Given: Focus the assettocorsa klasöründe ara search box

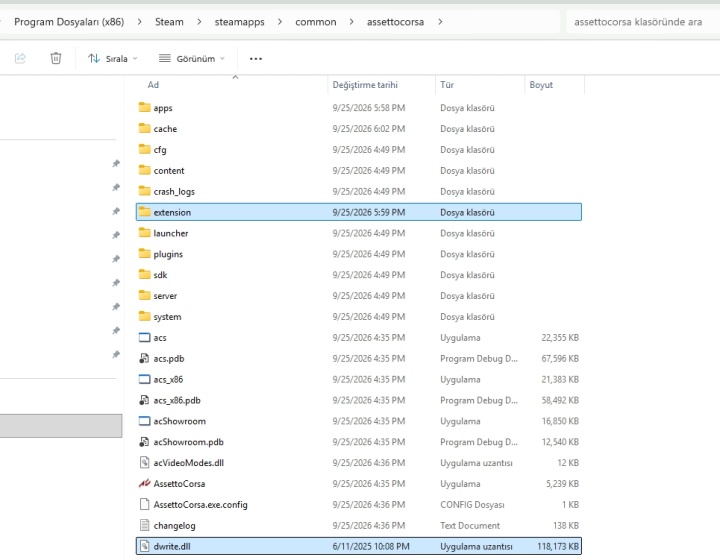Looking at the screenshot, I should 643,22.
